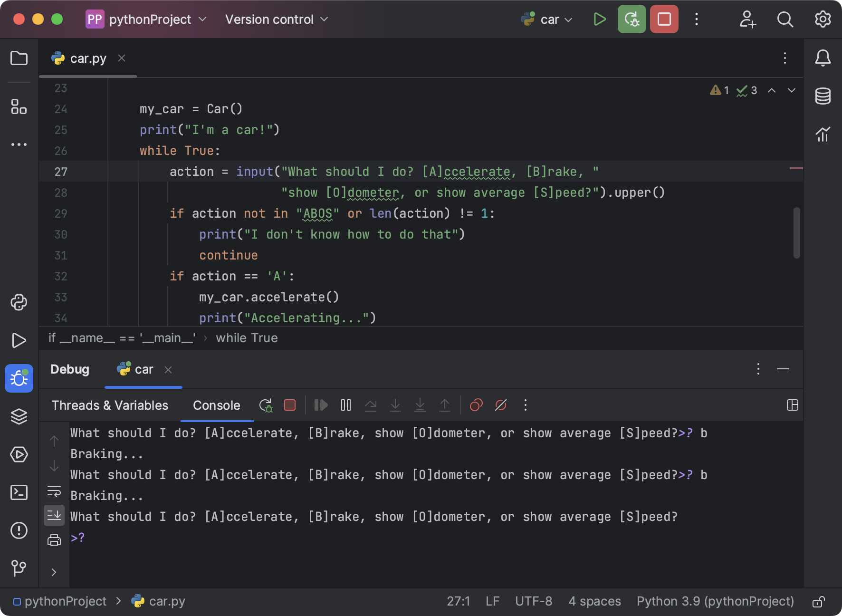Image resolution: width=842 pixels, height=616 pixels.
Task: Step into the current call
Action: pyautogui.click(x=395, y=405)
